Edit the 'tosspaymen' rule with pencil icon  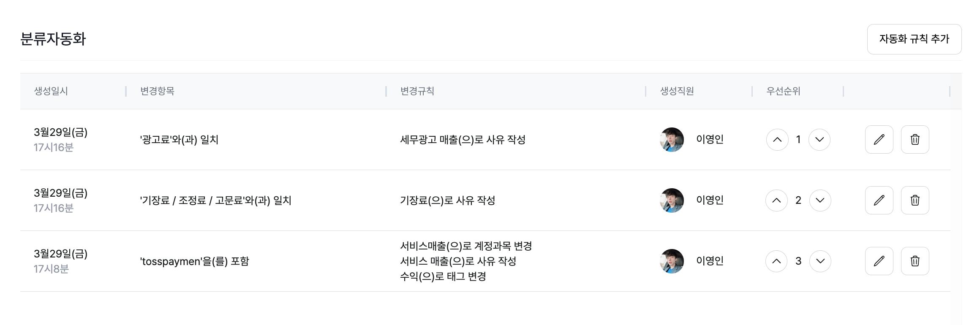pyautogui.click(x=879, y=261)
